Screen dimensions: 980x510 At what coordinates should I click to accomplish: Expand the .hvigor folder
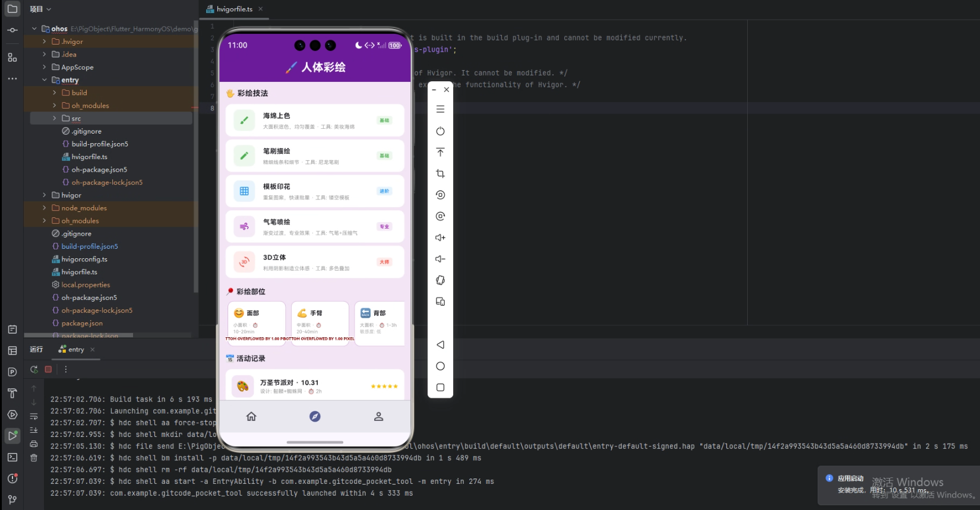pos(45,42)
